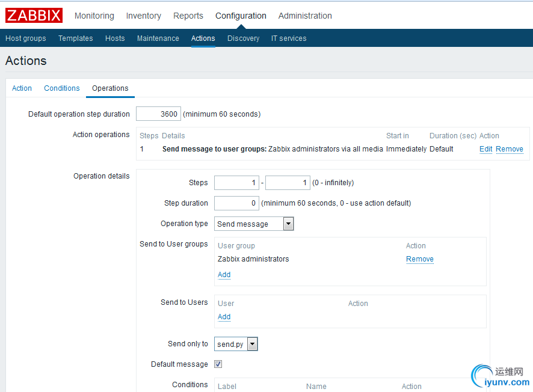Click the Step duration input field

click(x=236, y=203)
